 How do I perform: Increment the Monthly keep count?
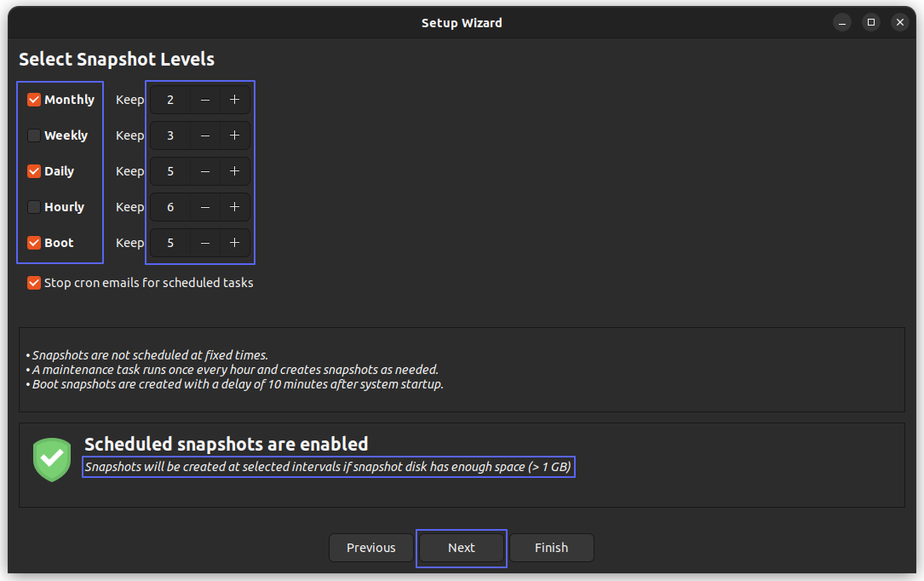(234, 100)
